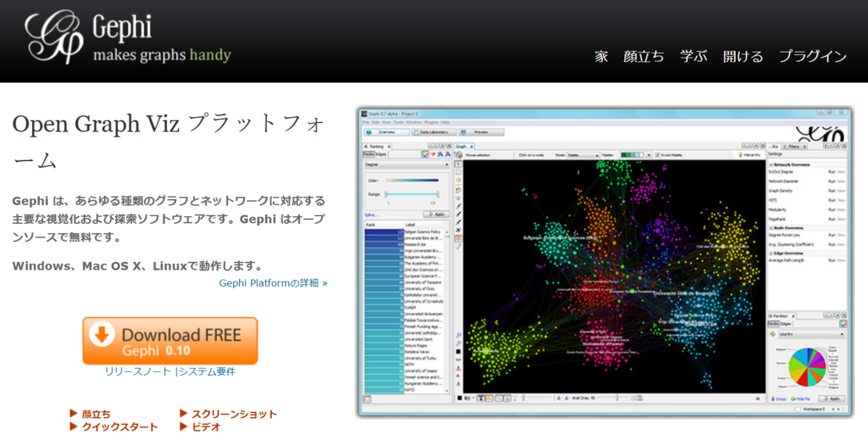Click Run beside Graph Density
Image resolution: width=868 pixels, height=440 pixels.
[832, 191]
